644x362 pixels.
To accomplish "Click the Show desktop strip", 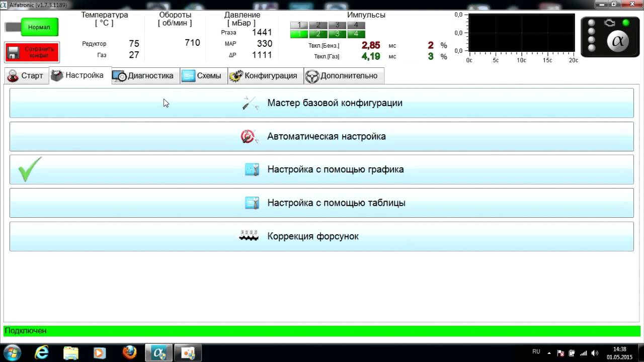I will [640, 353].
